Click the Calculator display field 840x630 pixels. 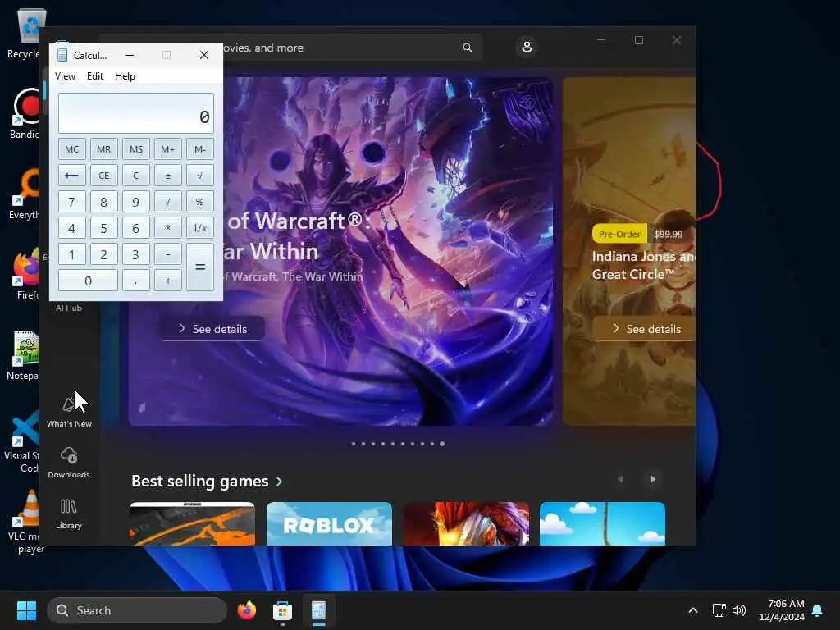[x=136, y=113]
